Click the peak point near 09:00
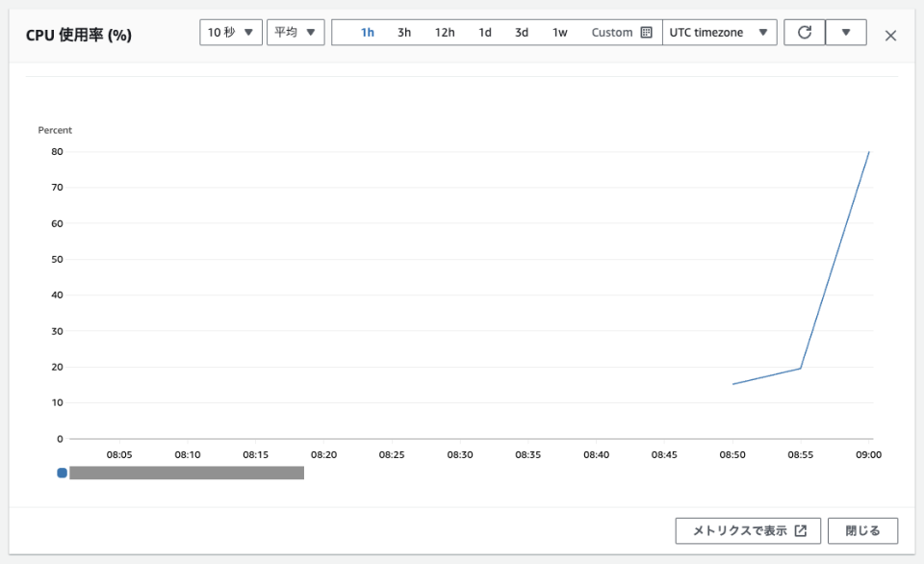This screenshot has height=564, width=924. click(869, 152)
